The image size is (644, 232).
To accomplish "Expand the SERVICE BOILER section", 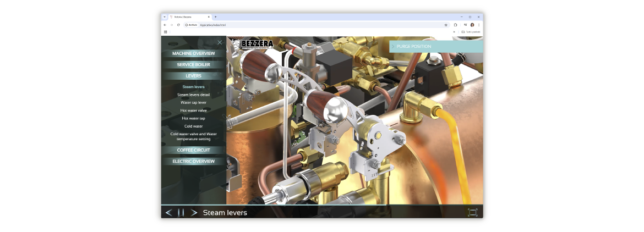I will point(193,65).
